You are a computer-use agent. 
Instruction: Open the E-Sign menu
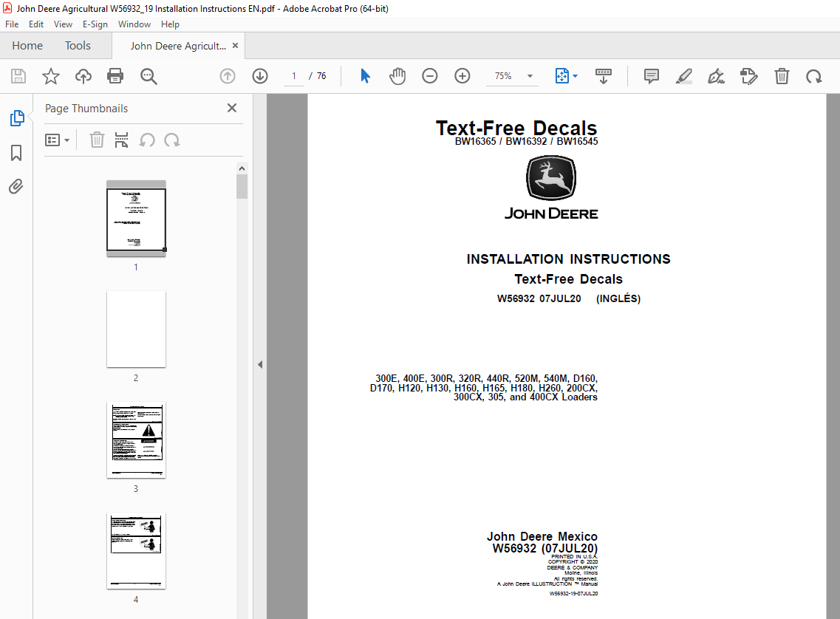[95, 24]
